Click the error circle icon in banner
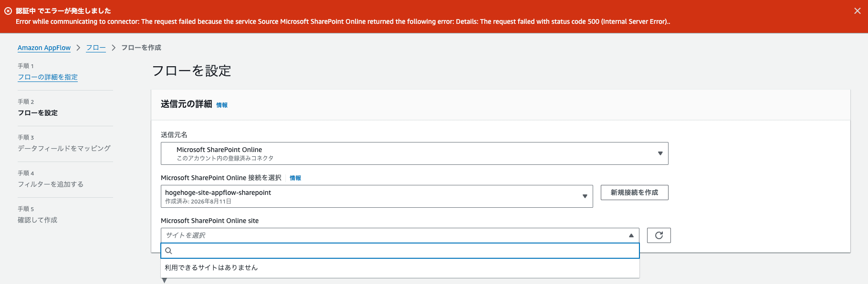The image size is (868, 284). pyautogui.click(x=8, y=11)
